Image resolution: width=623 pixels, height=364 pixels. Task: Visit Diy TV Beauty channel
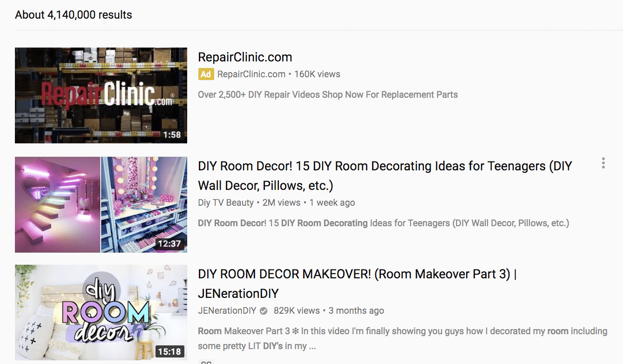pos(226,202)
